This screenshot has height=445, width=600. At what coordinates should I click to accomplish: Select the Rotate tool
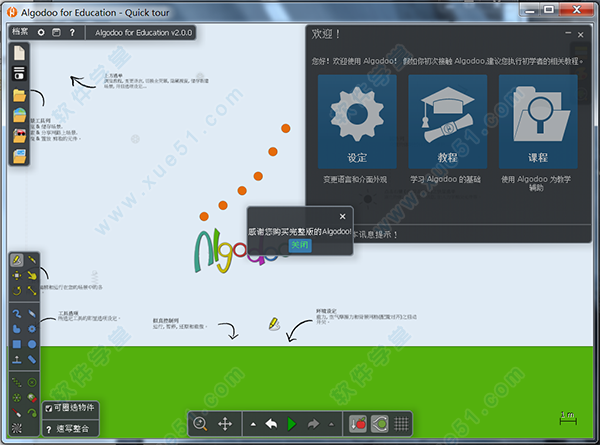(16, 291)
